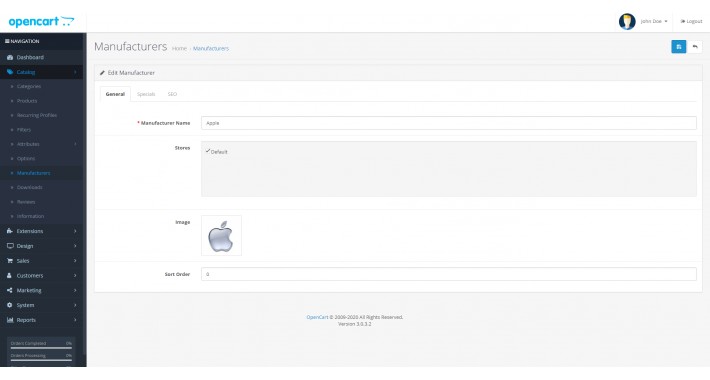Click the OpenCart logo
The width and height of the screenshot is (710, 380).
pyautogui.click(x=41, y=21)
